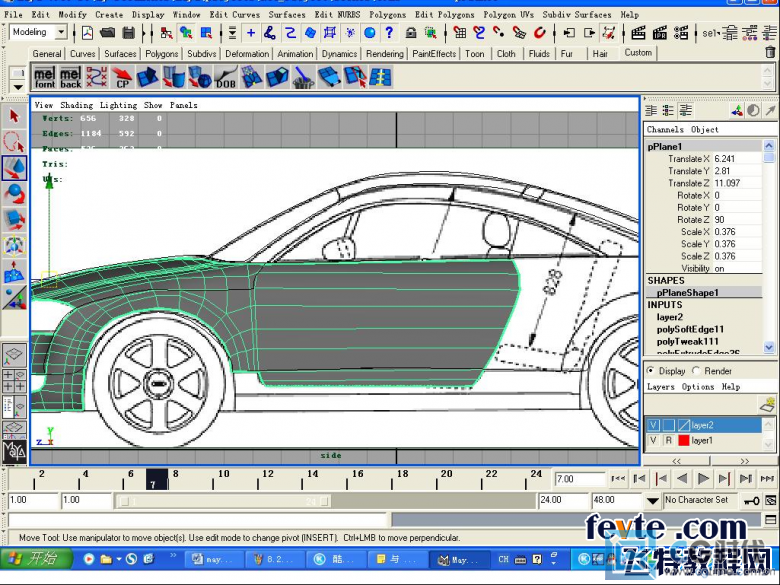Create a new layer icon
Screen dimensions: 780x585
768,404
